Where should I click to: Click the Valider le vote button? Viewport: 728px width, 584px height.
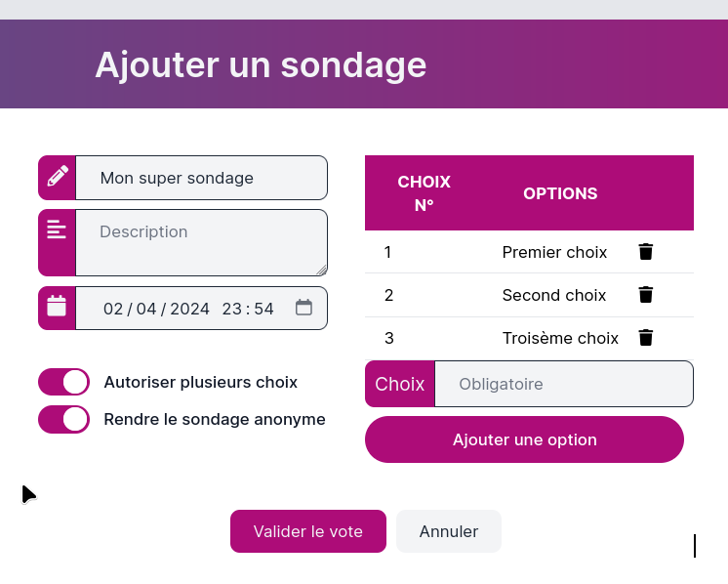click(307, 531)
